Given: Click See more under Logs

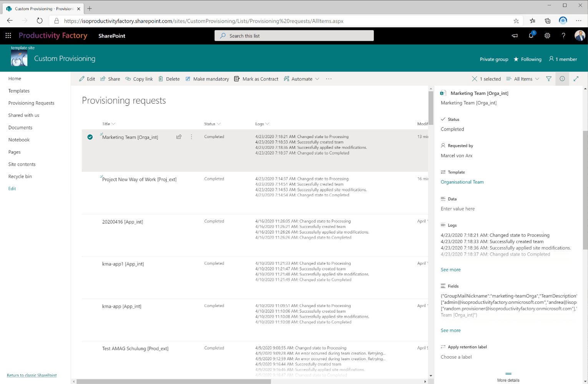Looking at the screenshot, I should click(x=450, y=270).
